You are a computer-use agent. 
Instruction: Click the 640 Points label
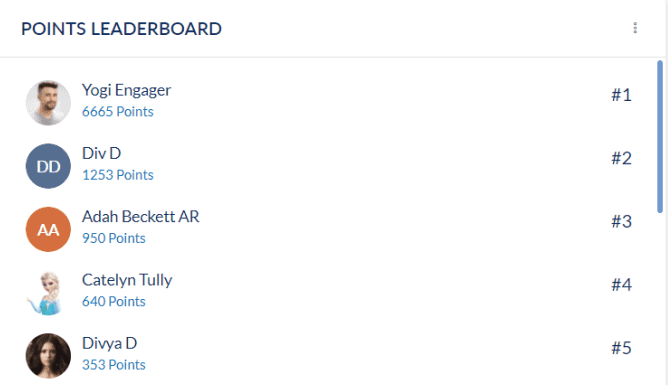point(114,302)
